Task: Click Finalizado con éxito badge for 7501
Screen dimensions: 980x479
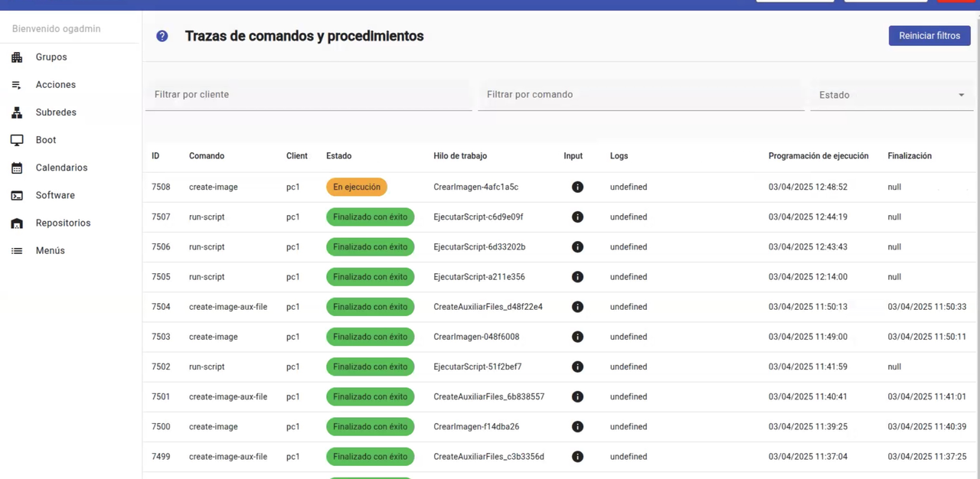Action: 371,396
